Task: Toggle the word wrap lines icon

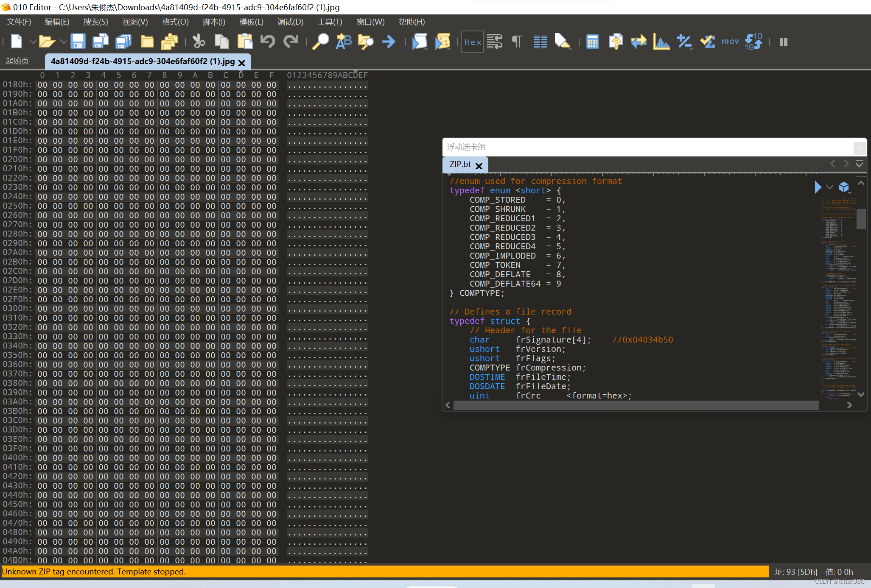Action: point(494,42)
